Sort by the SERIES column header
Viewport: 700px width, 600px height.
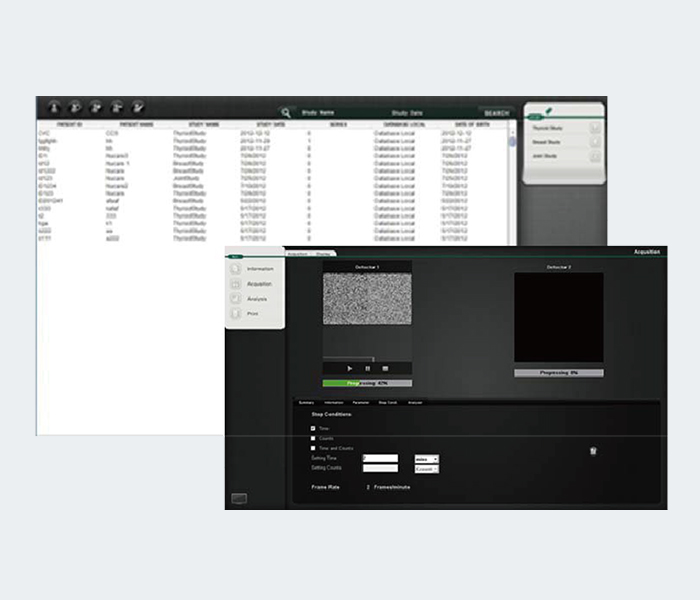point(338,125)
